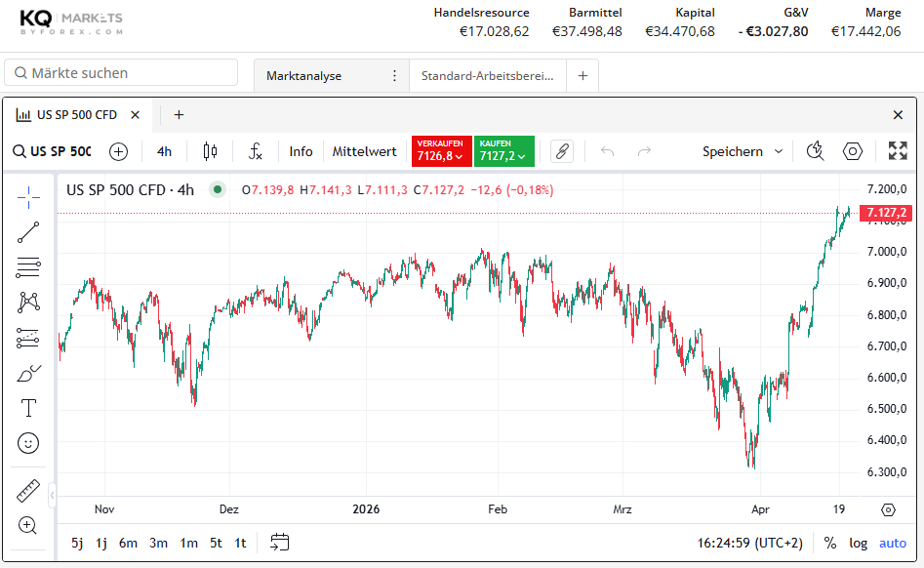Select the trend line drawing tool
Viewport: 924px width, 568px height.
tap(28, 232)
